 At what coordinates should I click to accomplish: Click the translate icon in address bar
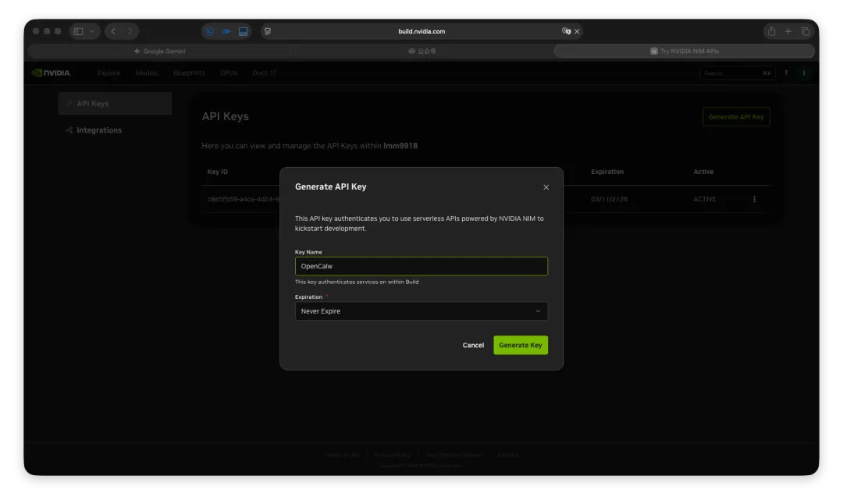tap(566, 31)
